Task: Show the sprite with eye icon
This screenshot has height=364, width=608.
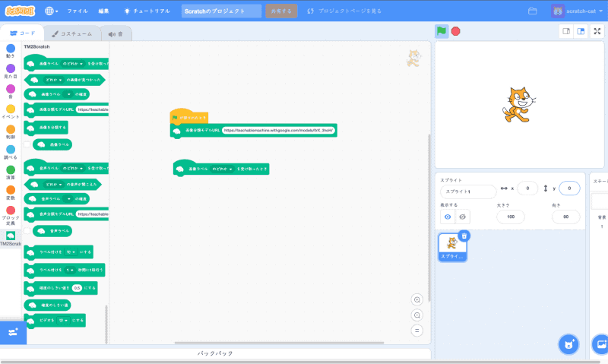Action: pyautogui.click(x=448, y=217)
